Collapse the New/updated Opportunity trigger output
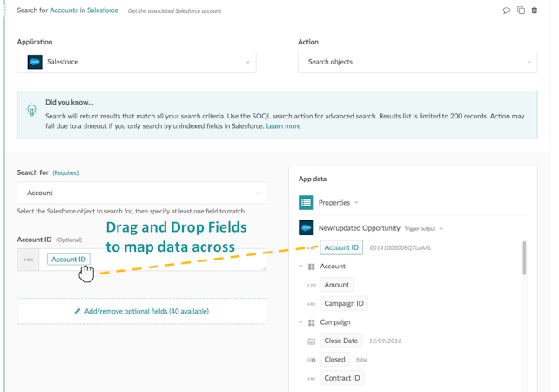Viewport: 559px width, 392px height. pos(441,228)
